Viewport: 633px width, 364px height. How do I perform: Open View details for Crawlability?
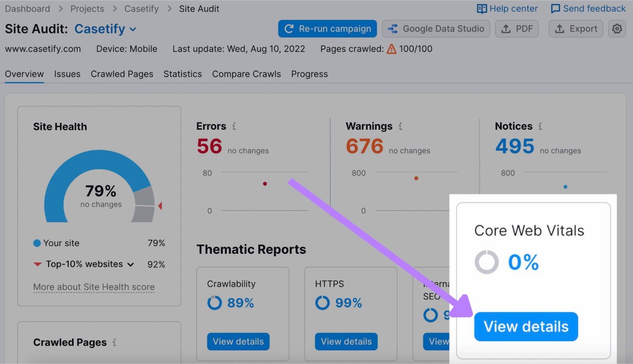point(238,341)
